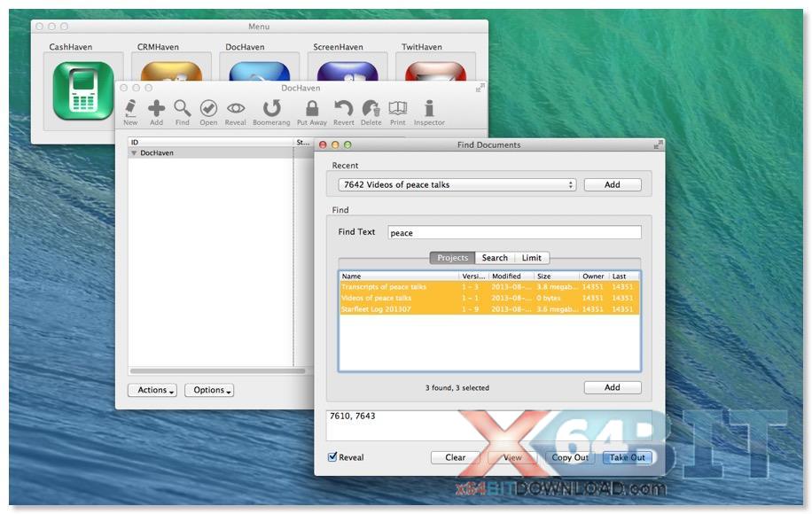Image resolution: width=812 pixels, height=514 pixels.
Task: Launch the TwitHaven app icon
Action: coord(435,71)
